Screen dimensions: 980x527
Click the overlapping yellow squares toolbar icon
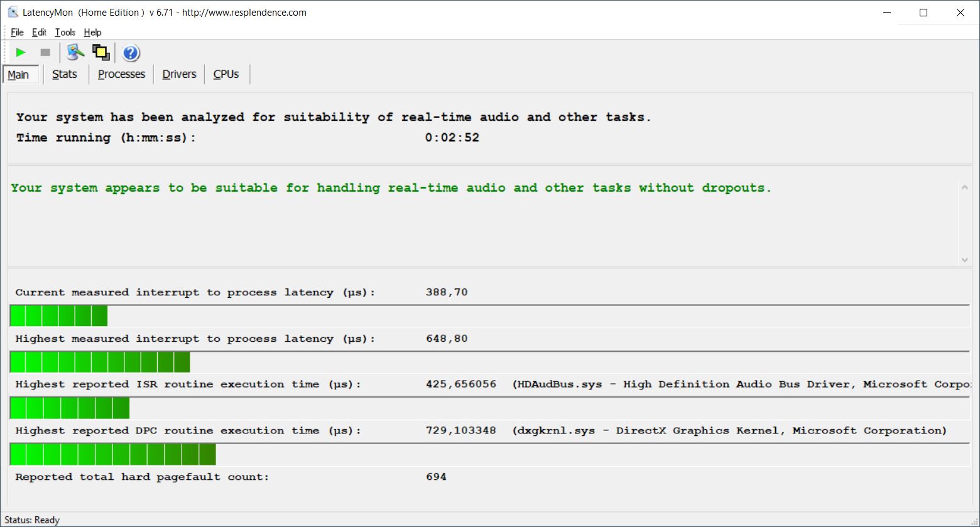tap(101, 53)
